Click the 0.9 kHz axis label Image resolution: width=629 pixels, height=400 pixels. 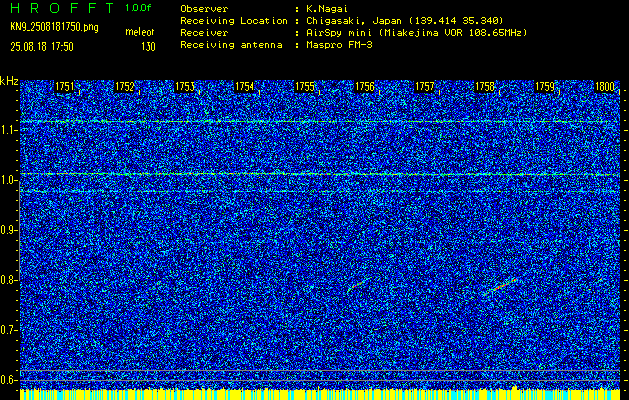tap(6, 230)
